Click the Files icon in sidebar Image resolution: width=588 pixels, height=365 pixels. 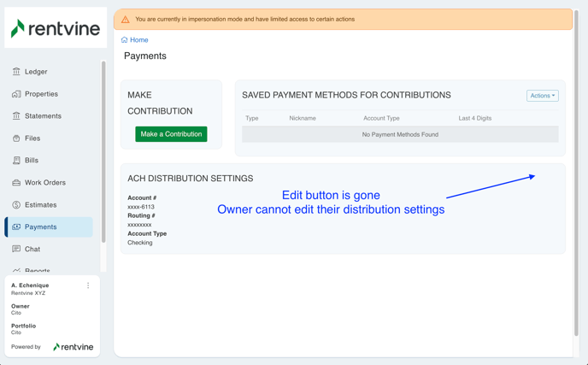16,138
